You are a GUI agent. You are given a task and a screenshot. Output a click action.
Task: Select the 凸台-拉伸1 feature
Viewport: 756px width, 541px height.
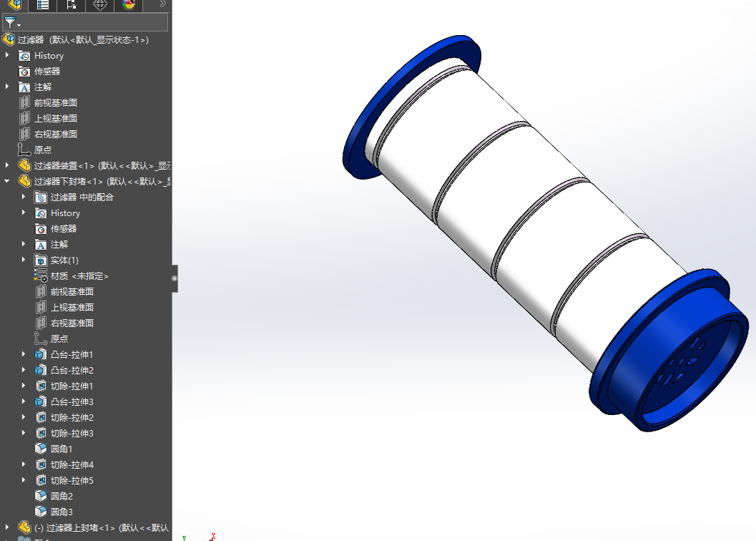click(x=72, y=355)
